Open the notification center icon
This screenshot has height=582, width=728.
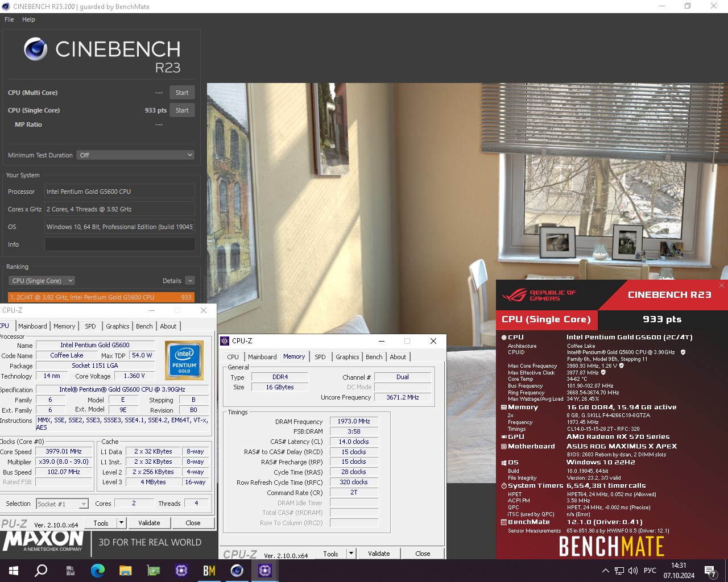click(710, 571)
